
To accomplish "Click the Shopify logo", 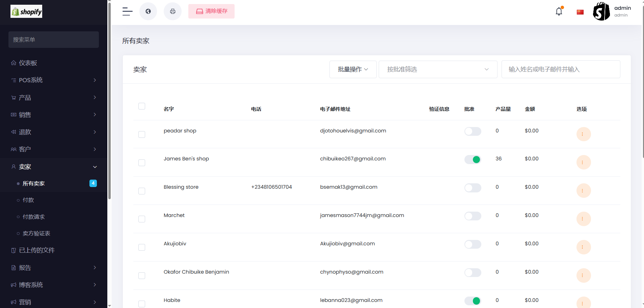I will 26,11.
